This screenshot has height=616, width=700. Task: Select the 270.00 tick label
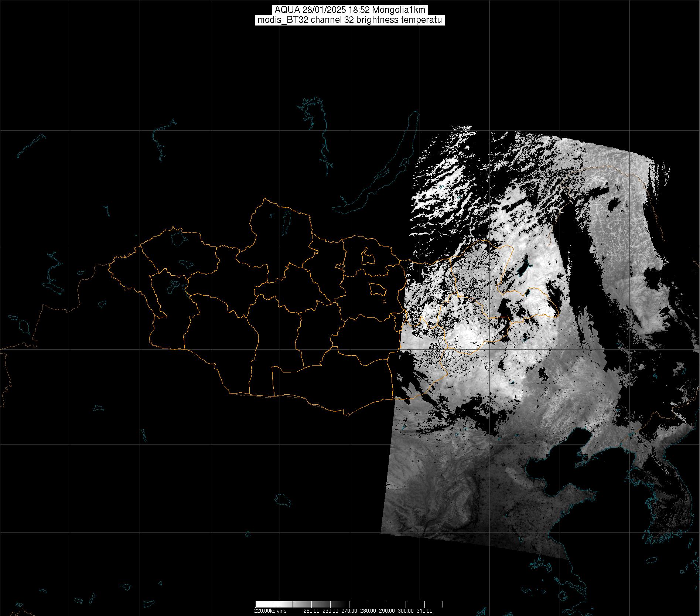click(x=349, y=611)
